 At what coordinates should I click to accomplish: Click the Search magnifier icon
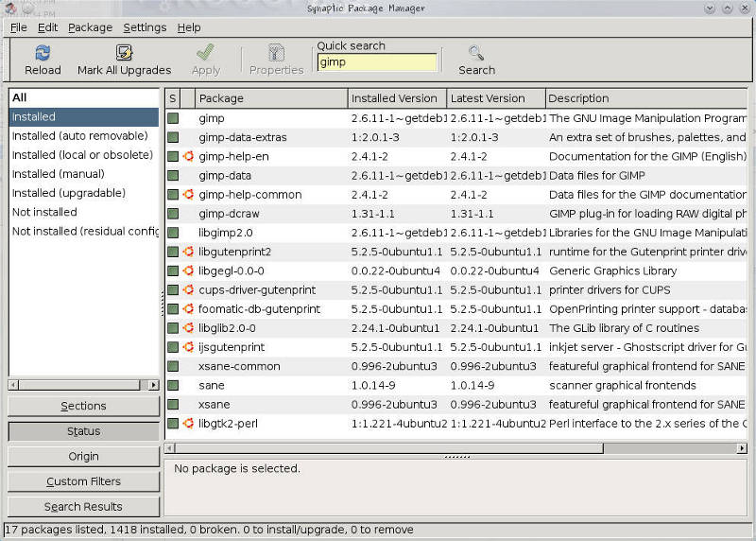pyautogui.click(x=476, y=53)
